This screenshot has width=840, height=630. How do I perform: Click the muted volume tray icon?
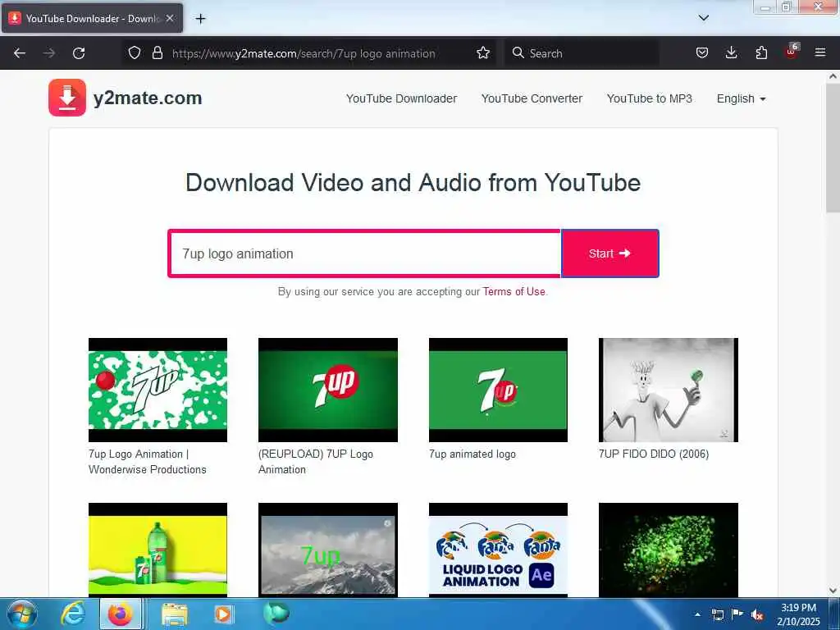click(757, 615)
